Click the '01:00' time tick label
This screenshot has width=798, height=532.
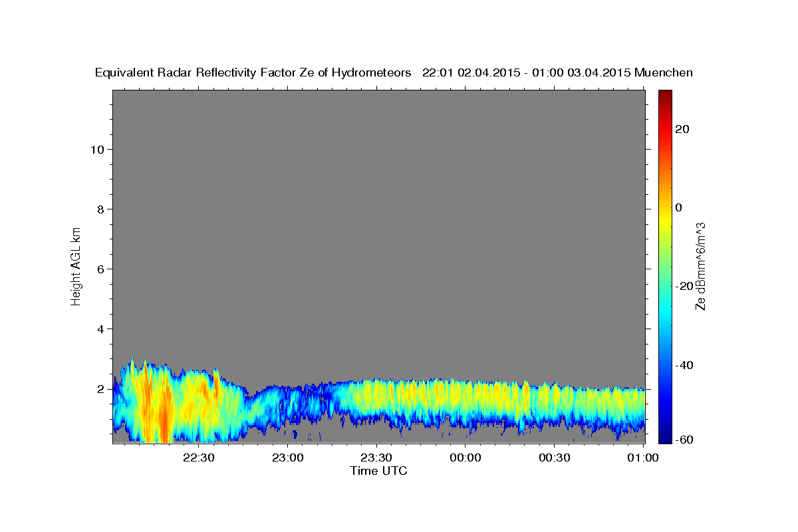[643, 458]
